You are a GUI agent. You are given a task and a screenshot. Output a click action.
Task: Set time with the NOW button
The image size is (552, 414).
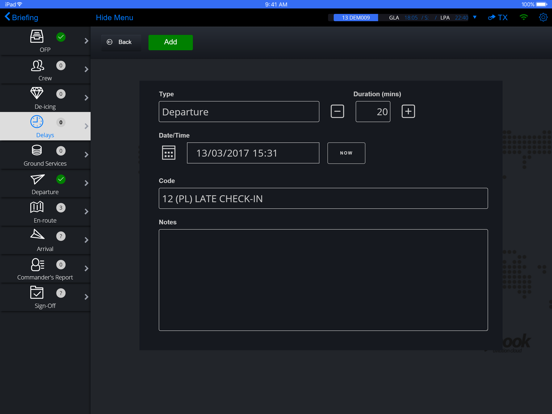(x=346, y=153)
